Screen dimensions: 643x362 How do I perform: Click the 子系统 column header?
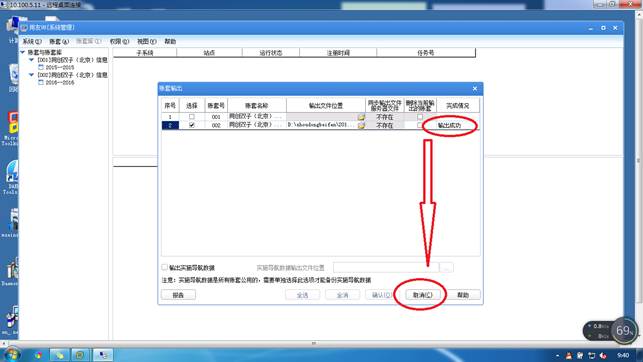click(x=145, y=53)
